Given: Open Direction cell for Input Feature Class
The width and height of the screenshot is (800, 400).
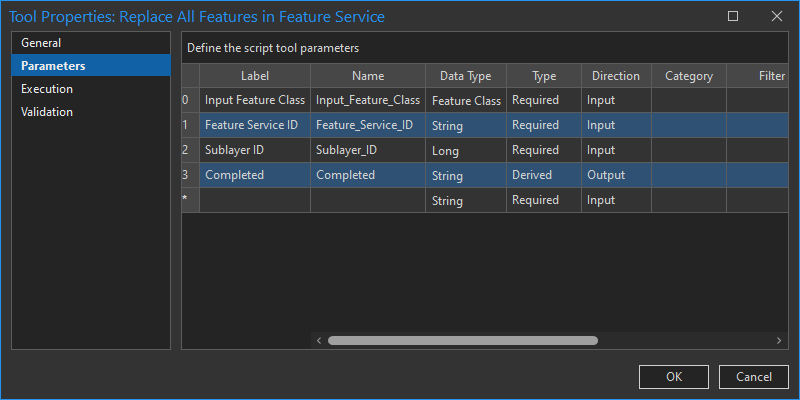Looking at the screenshot, I should tap(616, 100).
